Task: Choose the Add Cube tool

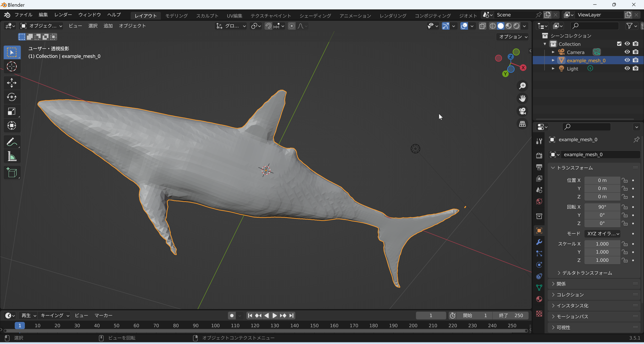Action: click(12, 173)
